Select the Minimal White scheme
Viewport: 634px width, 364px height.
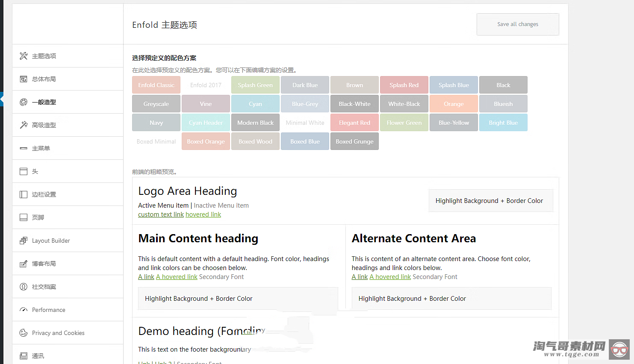(x=305, y=123)
